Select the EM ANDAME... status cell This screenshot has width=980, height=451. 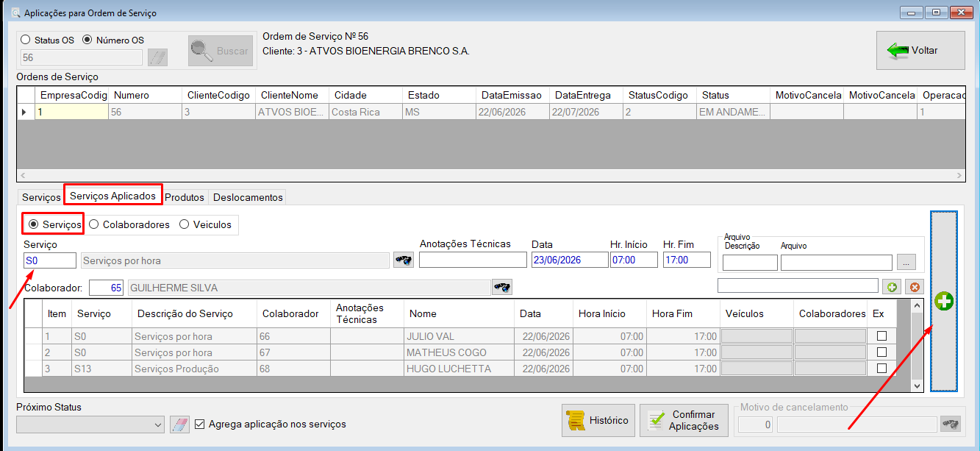coord(733,112)
